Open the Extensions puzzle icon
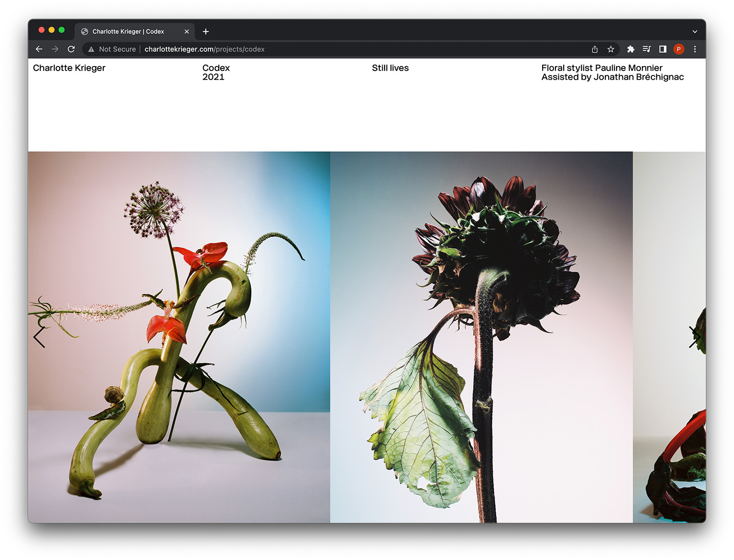 coord(631,49)
